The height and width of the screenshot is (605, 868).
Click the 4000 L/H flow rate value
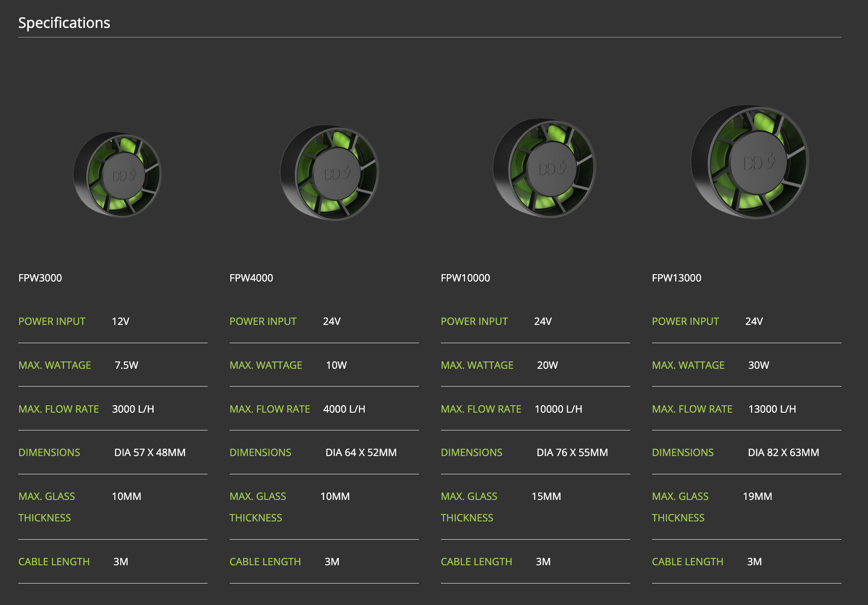pyautogui.click(x=344, y=409)
